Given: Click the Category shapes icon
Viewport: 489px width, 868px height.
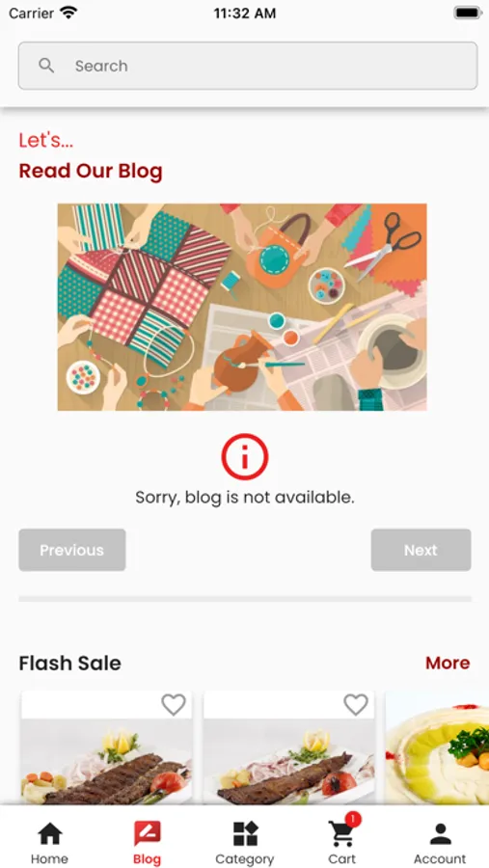Looking at the screenshot, I should pyautogui.click(x=245, y=833).
